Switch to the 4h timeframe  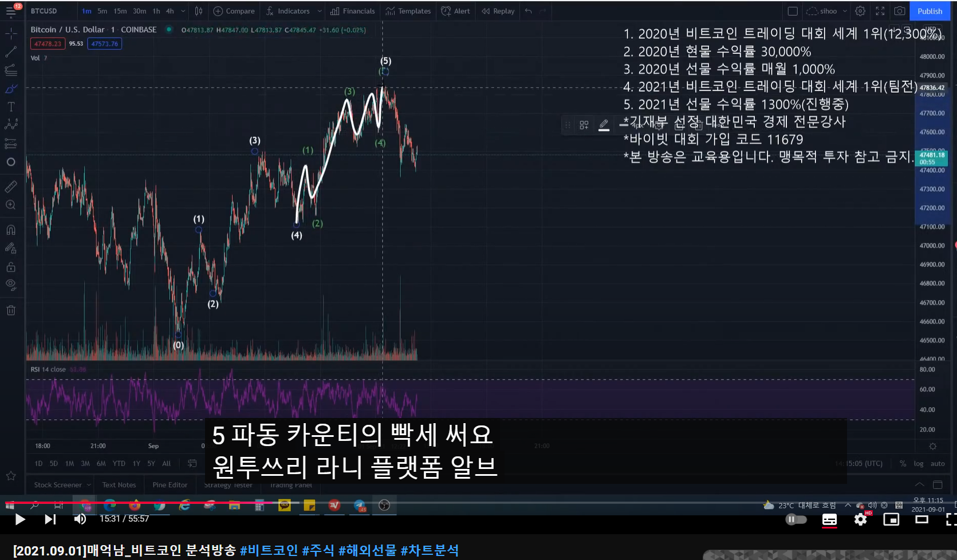click(x=170, y=11)
